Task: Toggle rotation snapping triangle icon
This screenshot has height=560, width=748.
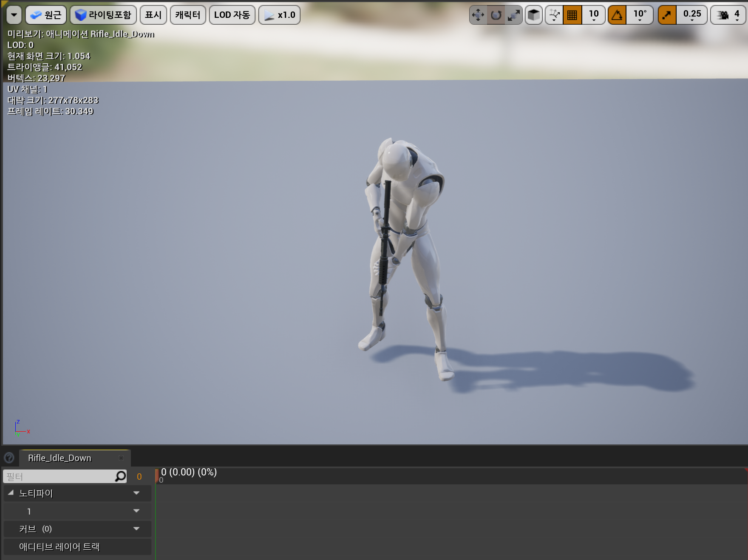Action: 617,15
